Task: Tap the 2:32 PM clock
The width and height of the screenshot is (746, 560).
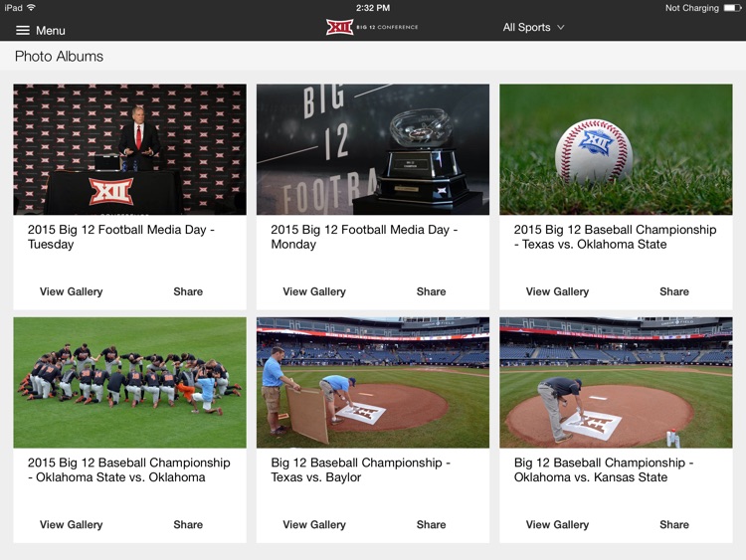Action: click(373, 8)
